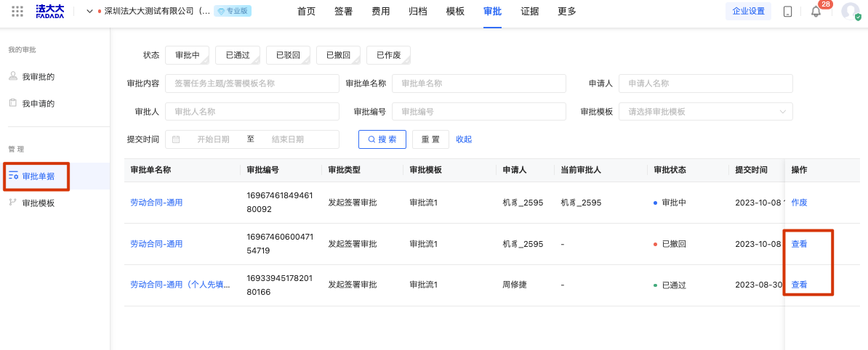Viewport: 868px width, 350px height.
Task: Click the 企业设置 button
Action: pyautogui.click(x=748, y=11)
